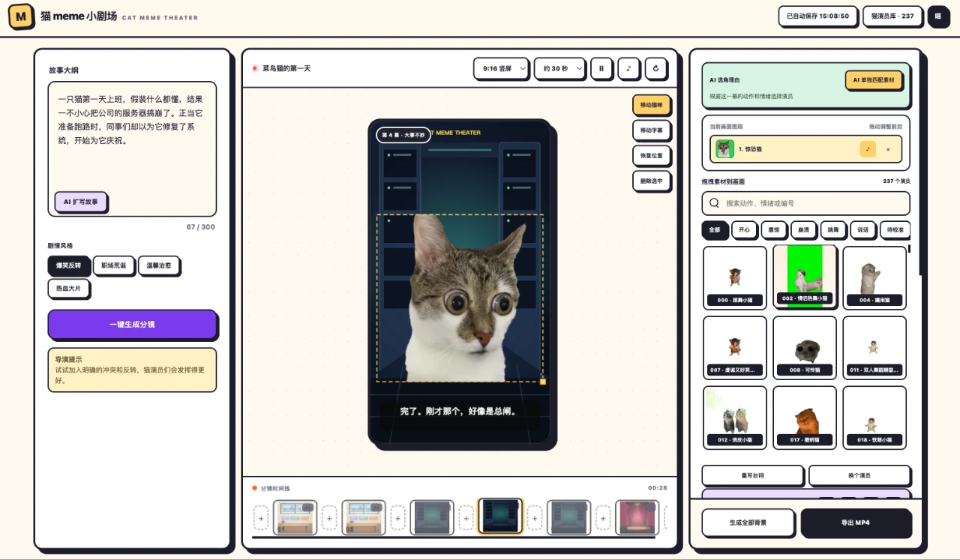Click the 导出 MP4 button

point(856,523)
